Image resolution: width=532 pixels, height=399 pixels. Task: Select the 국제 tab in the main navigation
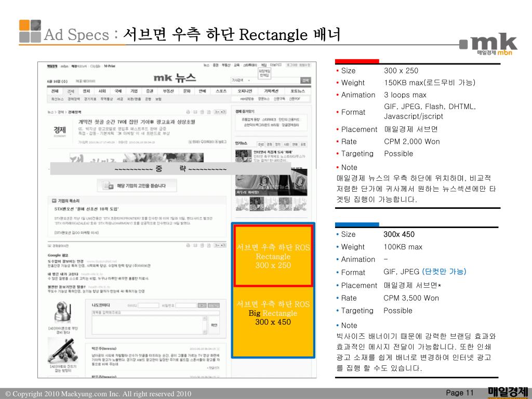[118, 91]
